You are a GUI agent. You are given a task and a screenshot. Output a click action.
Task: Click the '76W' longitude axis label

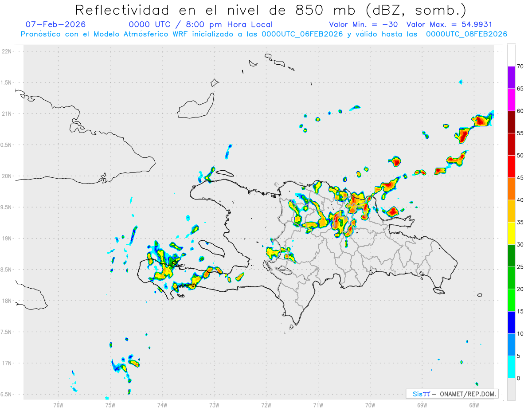click(x=58, y=405)
